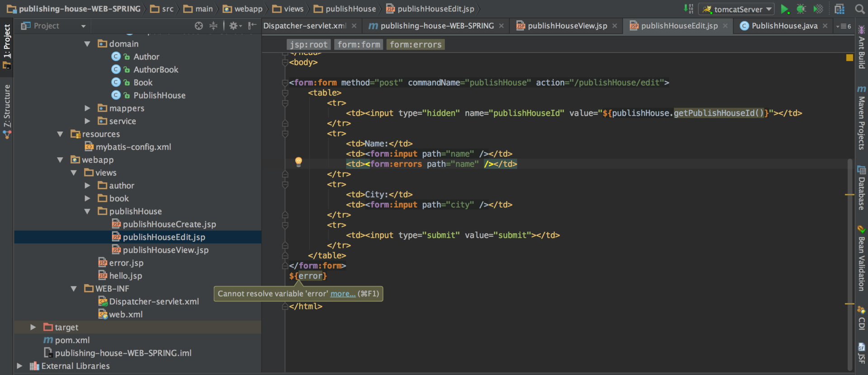Open Search Everywhere magnifier
The image size is (868, 375).
[859, 9]
